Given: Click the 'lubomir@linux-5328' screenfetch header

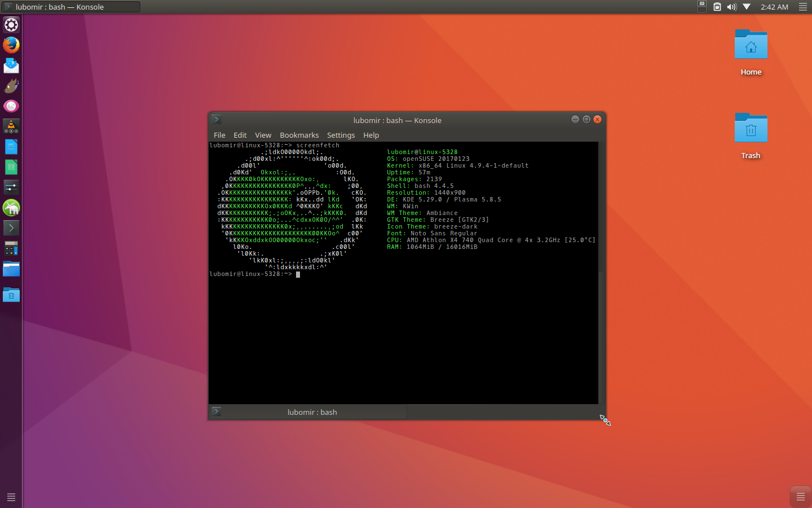Looking at the screenshot, I should [422, 152].
